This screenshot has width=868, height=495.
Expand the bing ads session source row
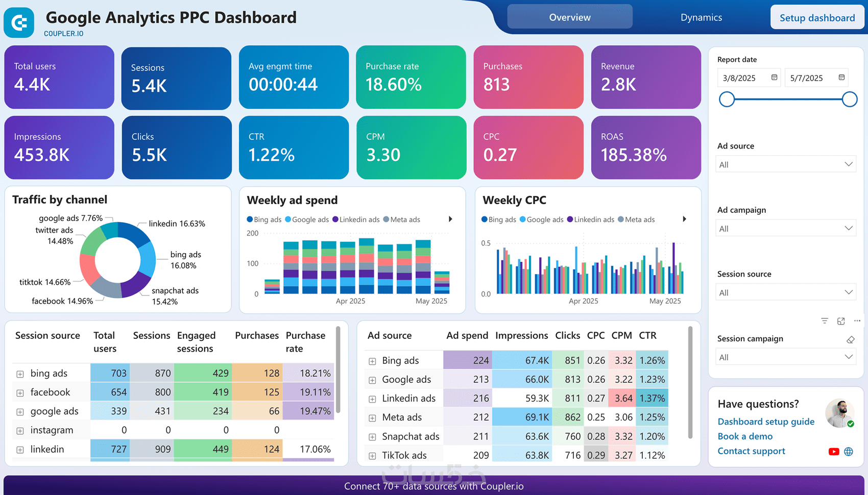point(20,374)
